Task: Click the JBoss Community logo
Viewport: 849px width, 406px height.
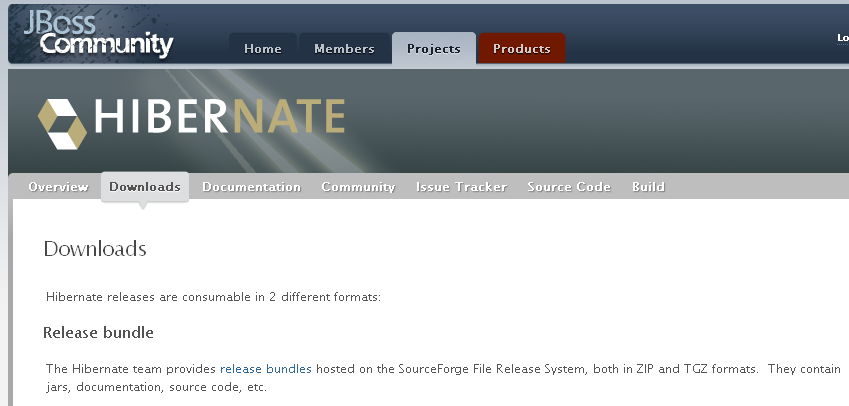Action: (x=98, y=33)
